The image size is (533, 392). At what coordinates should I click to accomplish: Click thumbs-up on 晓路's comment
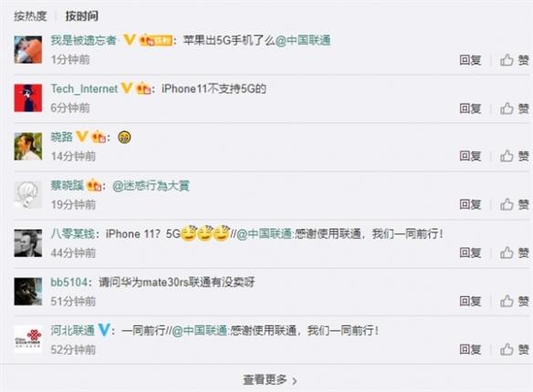515,156
